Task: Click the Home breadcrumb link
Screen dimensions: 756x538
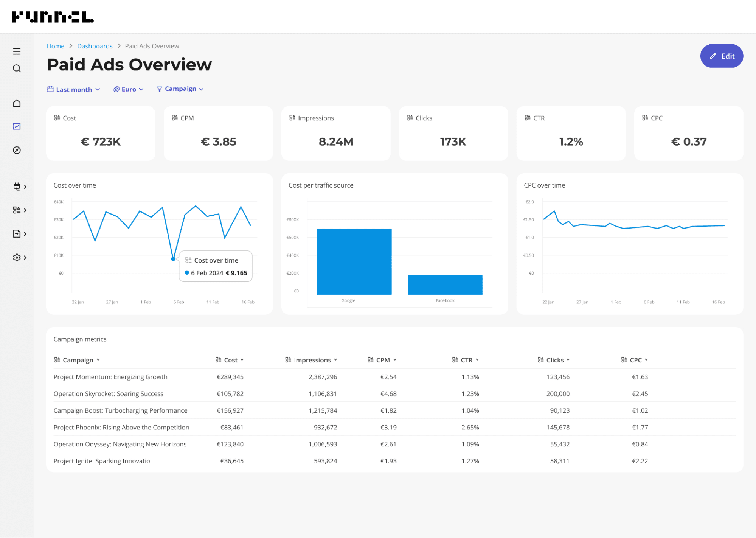Action: [x=56, y=46]
